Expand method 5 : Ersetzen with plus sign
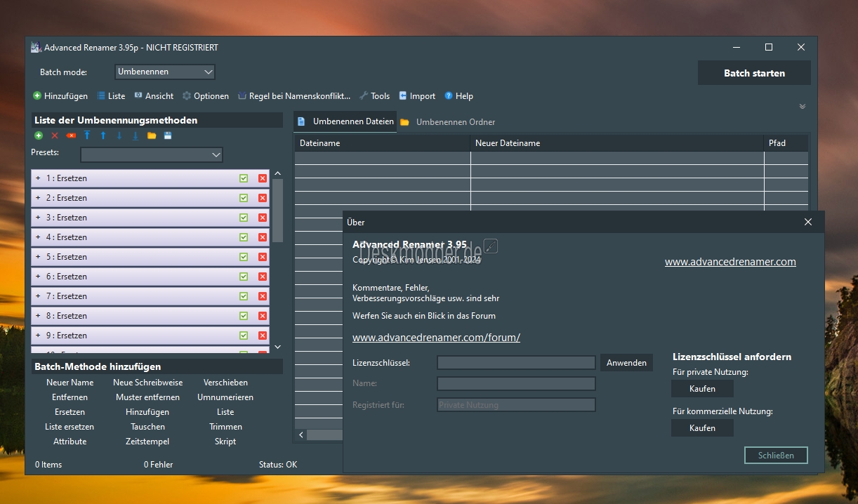The height and width of the screenshot is (504, 858). tap(38, 257)
